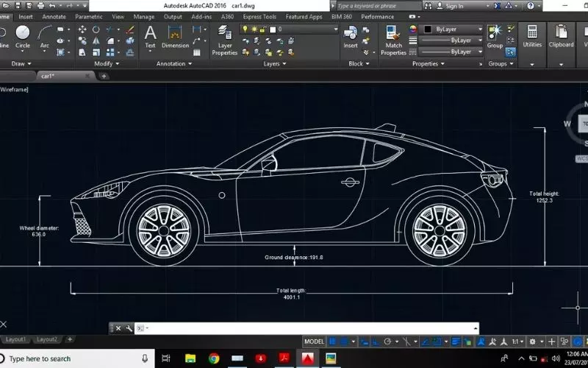Click the Save icon in quick access toolbar
This screenshot has height=368, width=588.
[18, 6]
